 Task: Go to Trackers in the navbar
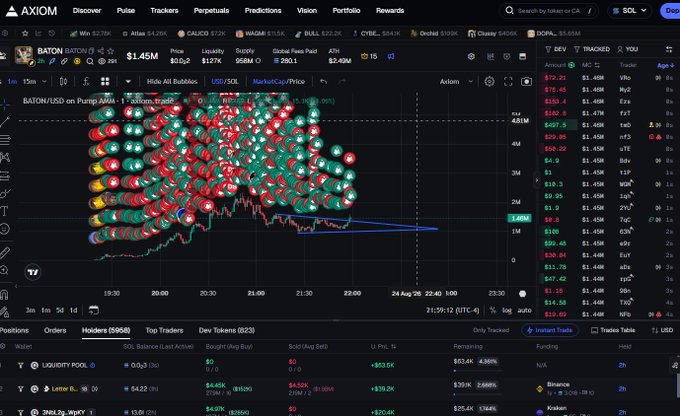coord(164,10)
